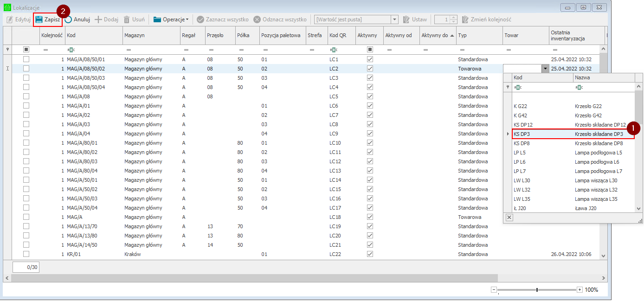
Task: Click the Anuluj cancel icon
Action: [69, 19]
